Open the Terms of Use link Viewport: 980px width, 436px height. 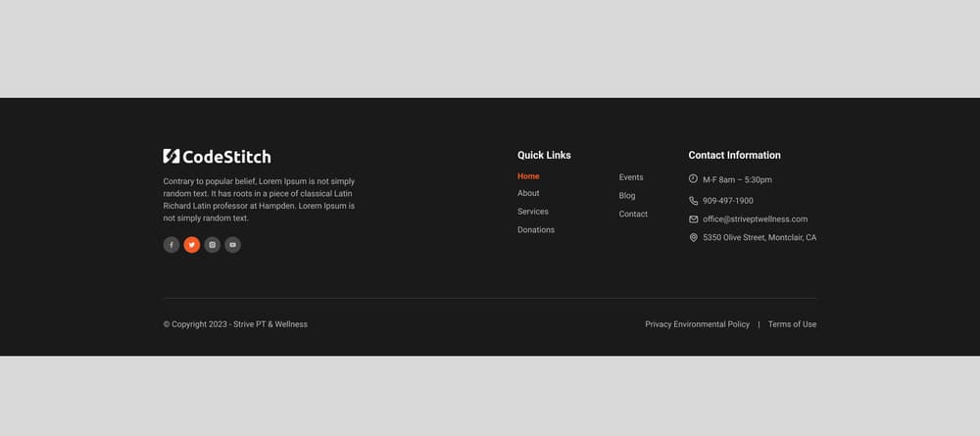coord(792,324)
